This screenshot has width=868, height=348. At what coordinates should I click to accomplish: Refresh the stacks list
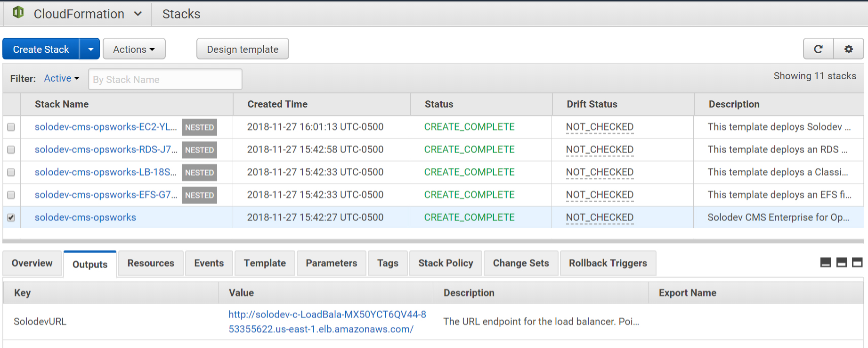(819, 49)
